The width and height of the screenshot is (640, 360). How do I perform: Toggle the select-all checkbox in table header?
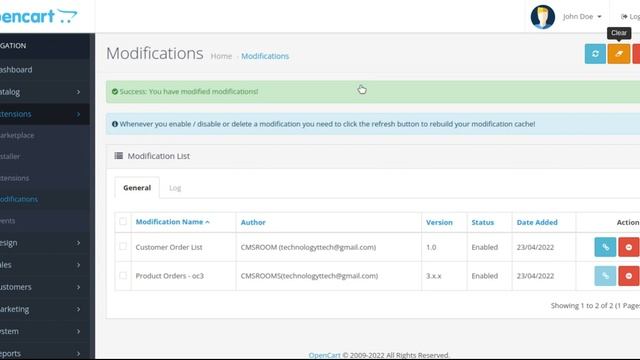(123, 221)
